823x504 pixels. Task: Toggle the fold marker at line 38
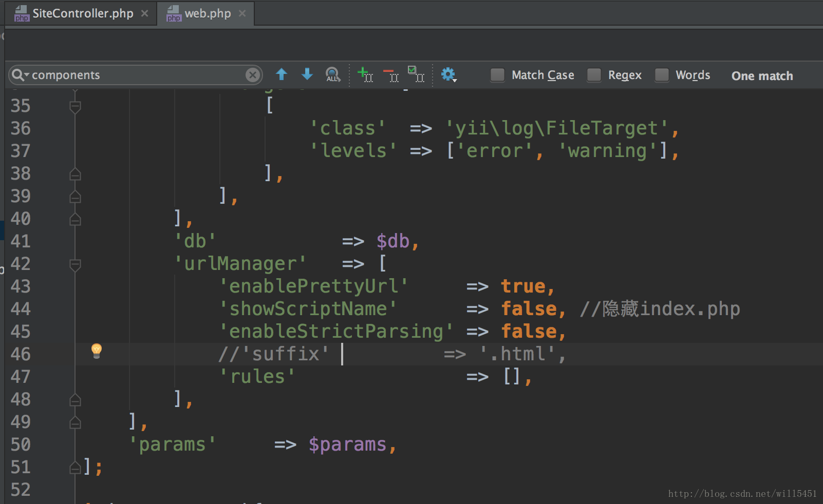(x=75, y=174)
